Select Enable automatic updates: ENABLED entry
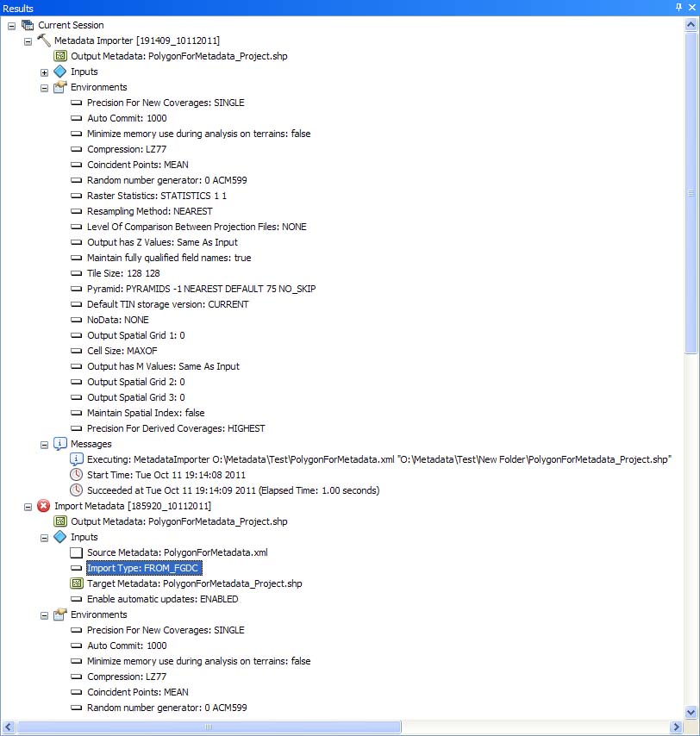700x736 pixels. coord(162,599)
